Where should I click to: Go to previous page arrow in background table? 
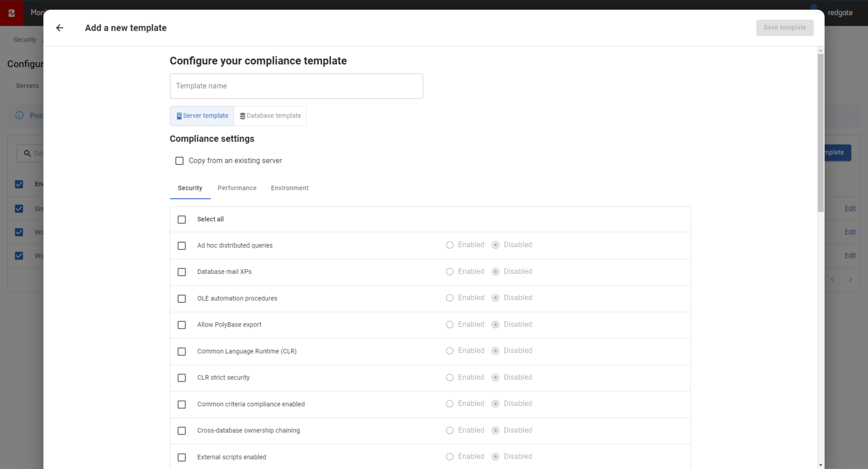[x=832, y=280]
